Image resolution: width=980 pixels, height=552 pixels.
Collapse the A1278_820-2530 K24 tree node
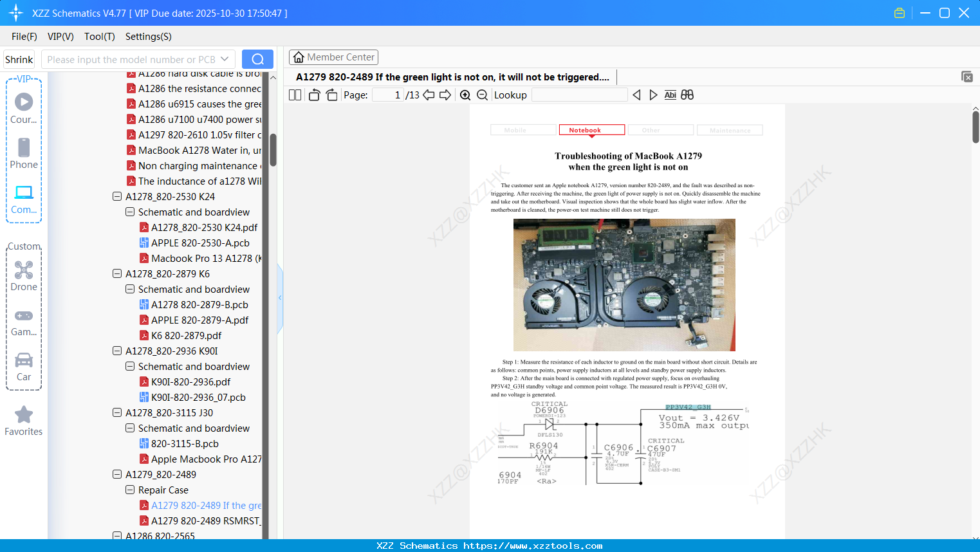(x=117, y=196)
